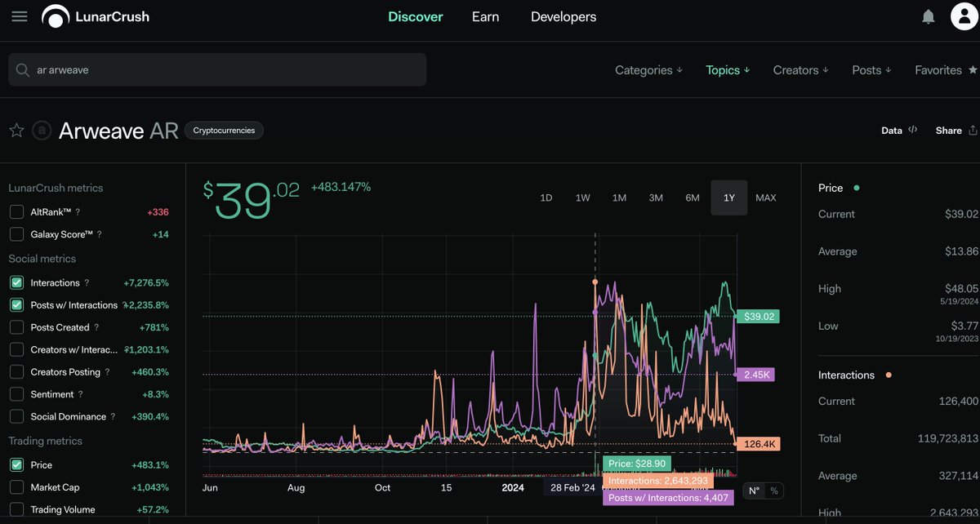Uncheck the Interactions metric
The height and width of the screenshot is (524, 980).
coord(16,283)
